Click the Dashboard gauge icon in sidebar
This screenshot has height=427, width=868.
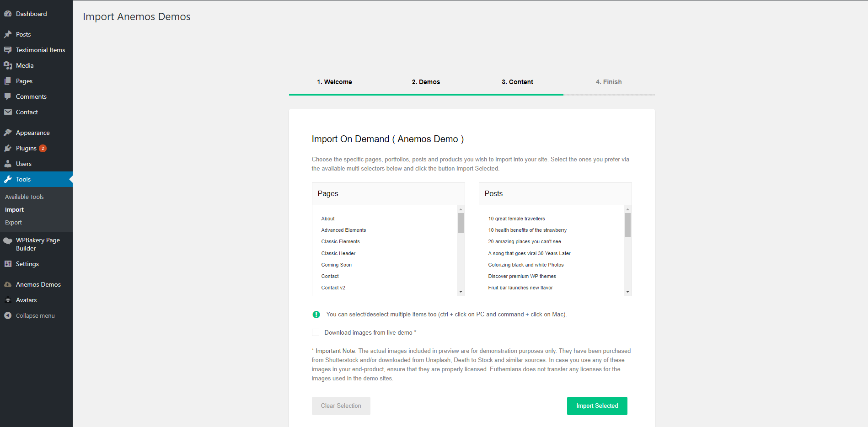coord(8,14)
